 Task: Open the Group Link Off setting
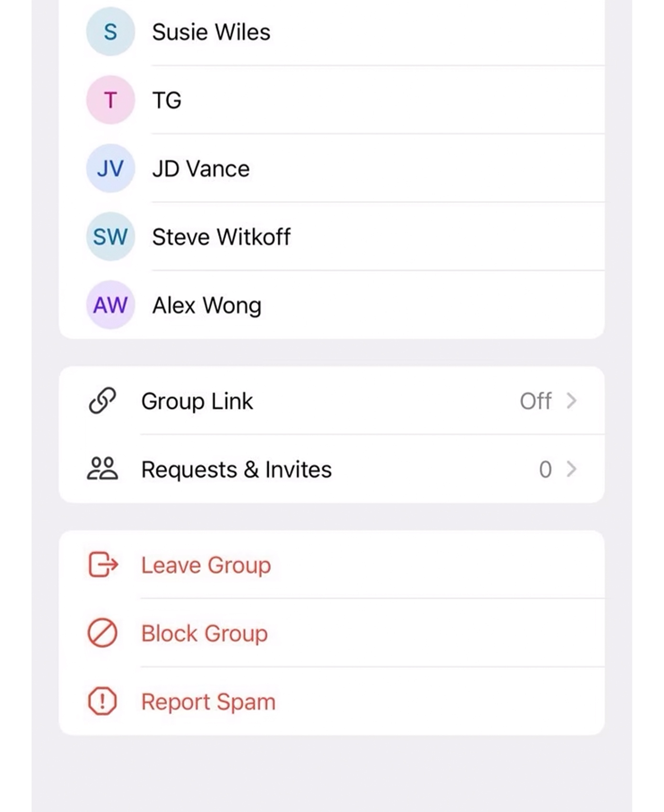[x=535, y=401]
